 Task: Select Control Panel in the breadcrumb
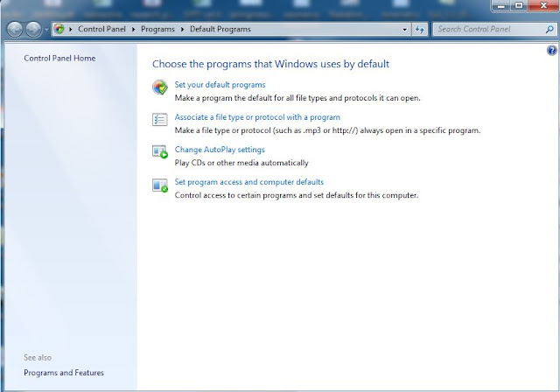tap(101, 29)
